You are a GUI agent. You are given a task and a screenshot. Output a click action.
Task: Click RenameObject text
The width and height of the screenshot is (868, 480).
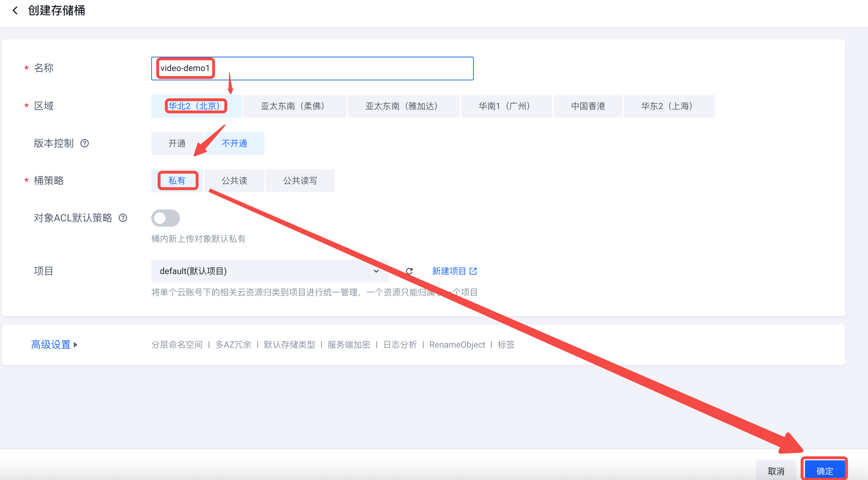pyautogui.click(x=457, y=345)
